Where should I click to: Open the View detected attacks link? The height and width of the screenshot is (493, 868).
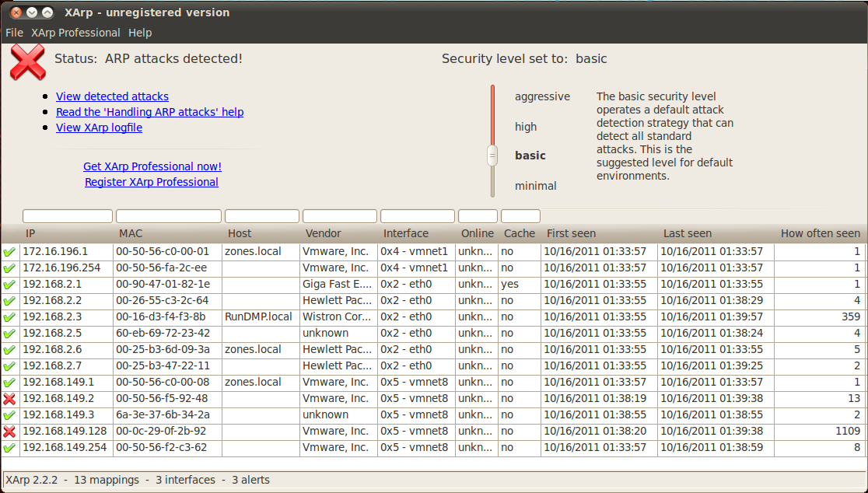click(112, 96)
